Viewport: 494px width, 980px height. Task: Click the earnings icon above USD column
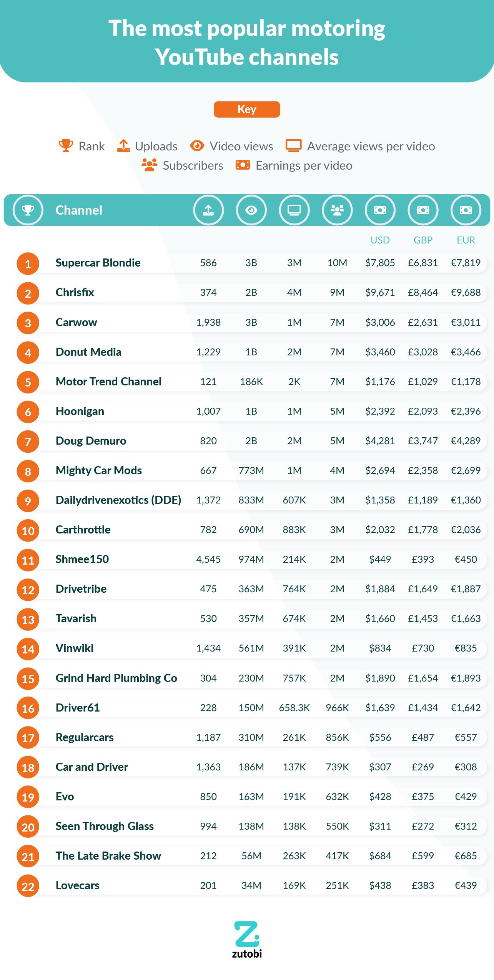[380, 210]
